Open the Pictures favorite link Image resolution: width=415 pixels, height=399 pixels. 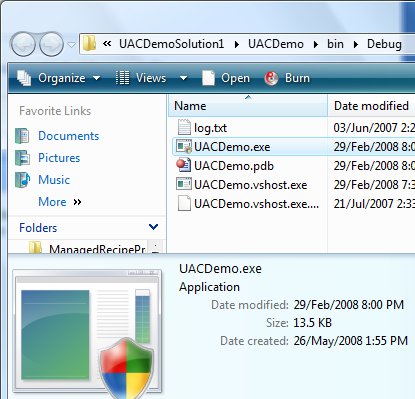click(x=59, y=158)
